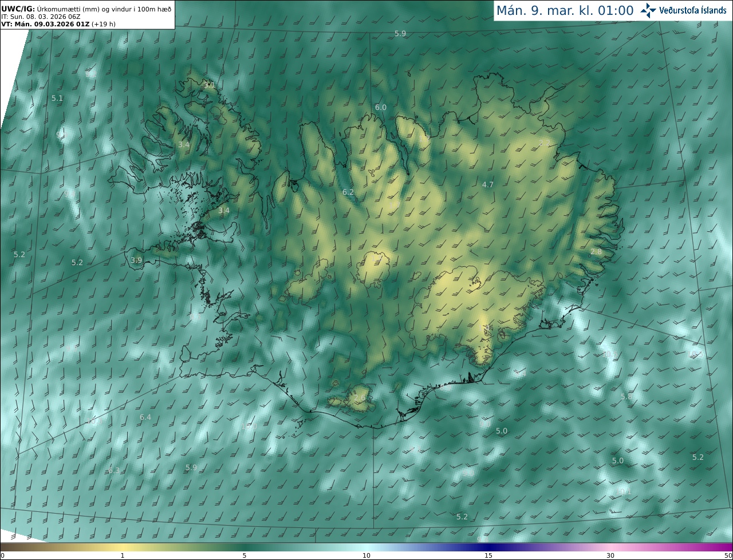The width and height of the screenshot is (733, 560).
Task: Pick the pink color at the 30 mm mark
Action: 610,547
